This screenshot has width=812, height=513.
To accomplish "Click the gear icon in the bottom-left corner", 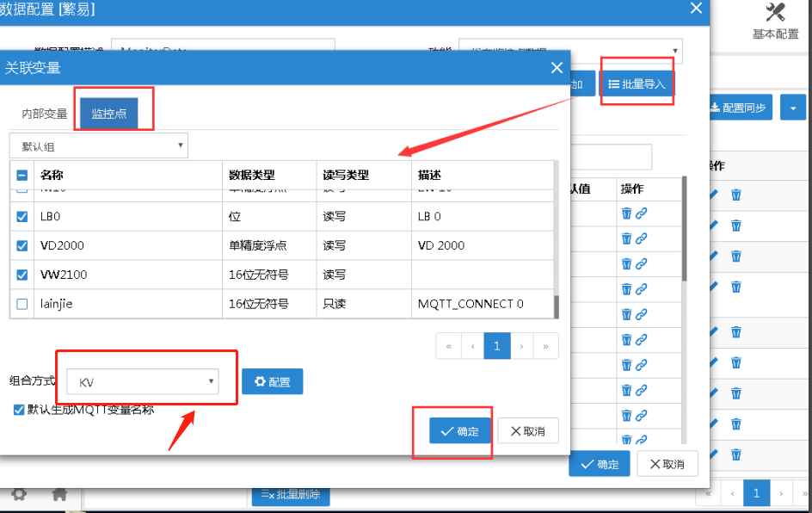I will point(18,494).
